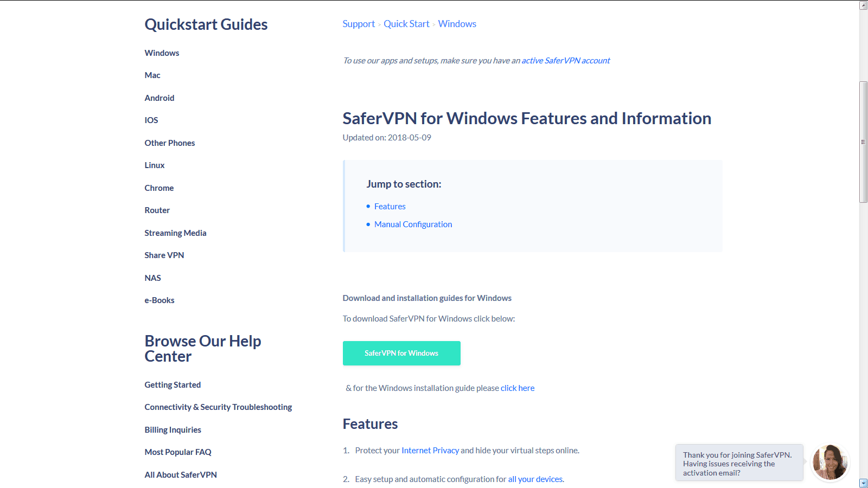The image size is (868, 488).
Task: Open the Chrome quickstart guide
Action: 159,188
